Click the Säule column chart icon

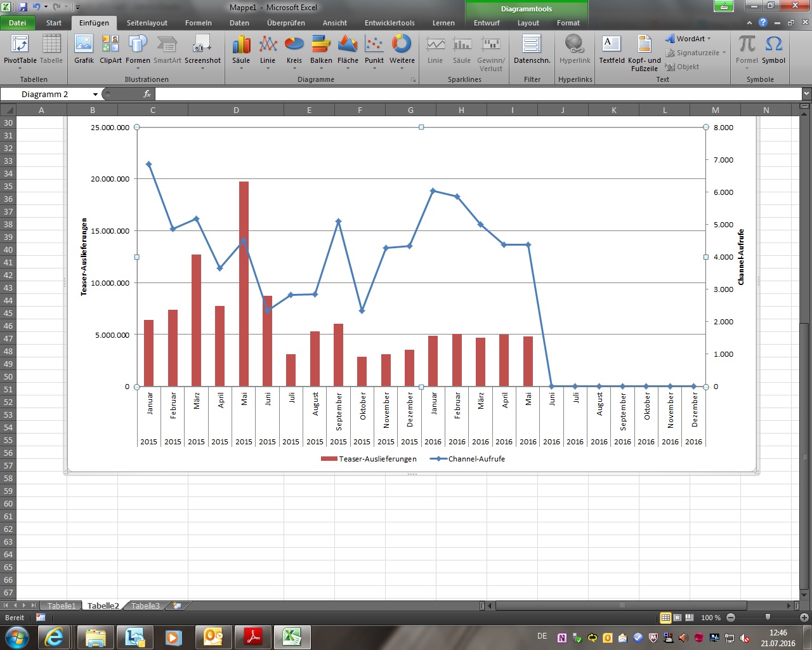coord(241,50)
